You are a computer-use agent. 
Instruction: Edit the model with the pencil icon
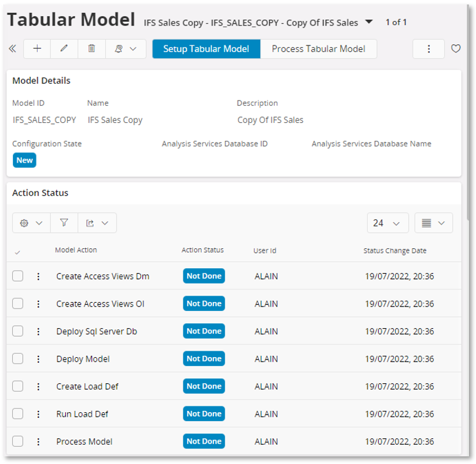(x=64, y=49)
